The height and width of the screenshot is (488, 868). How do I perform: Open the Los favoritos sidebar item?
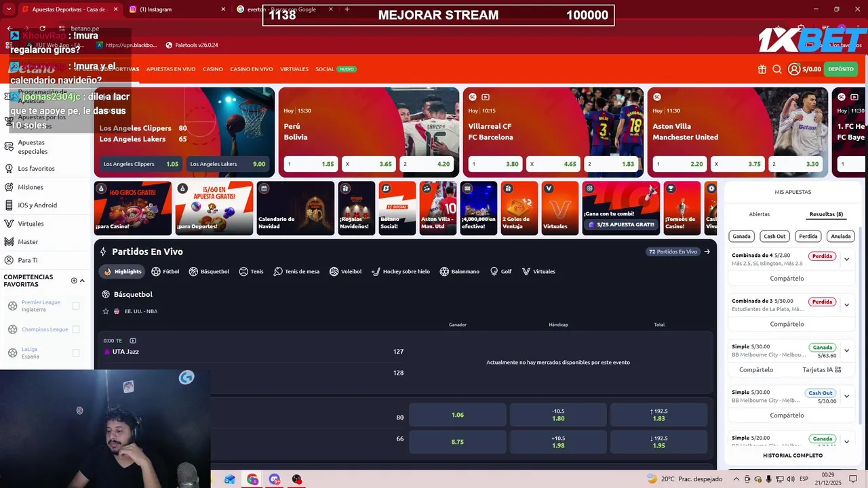[36, 169]
